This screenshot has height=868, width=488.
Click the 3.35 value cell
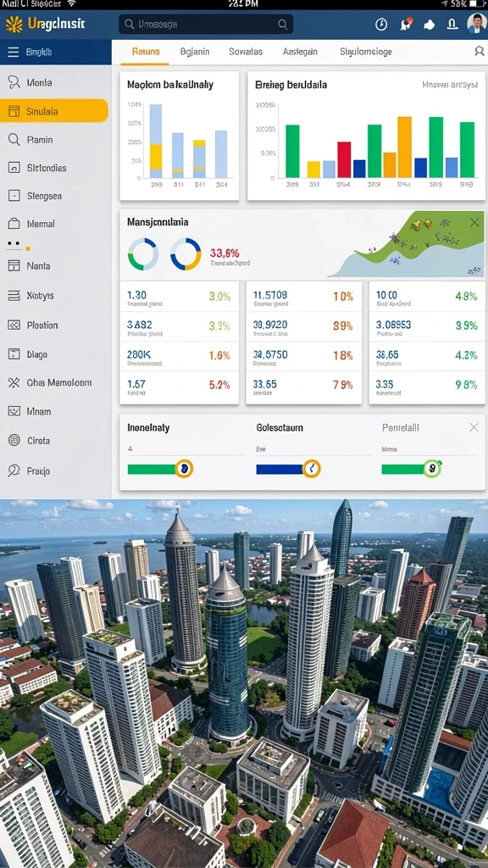point(385,384)
